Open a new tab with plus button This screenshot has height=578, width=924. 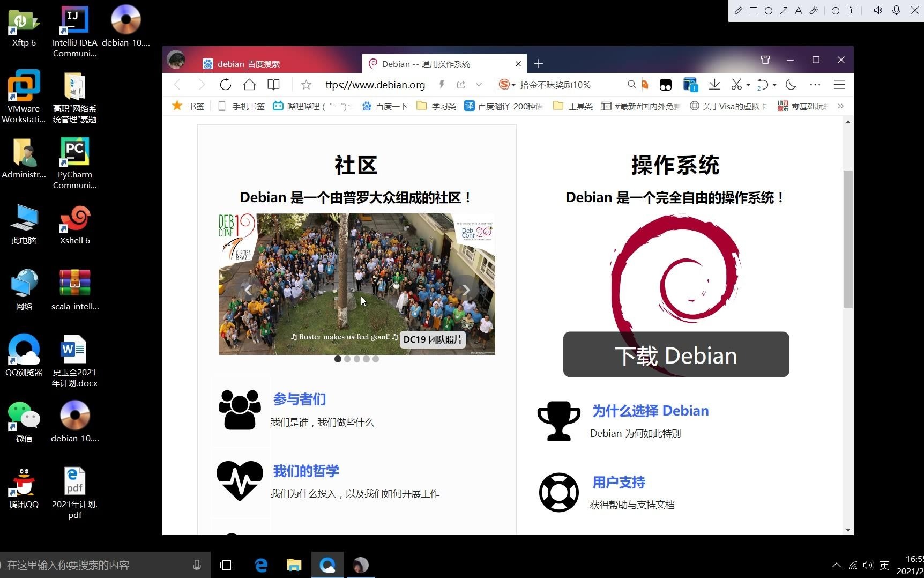[539, 64]
